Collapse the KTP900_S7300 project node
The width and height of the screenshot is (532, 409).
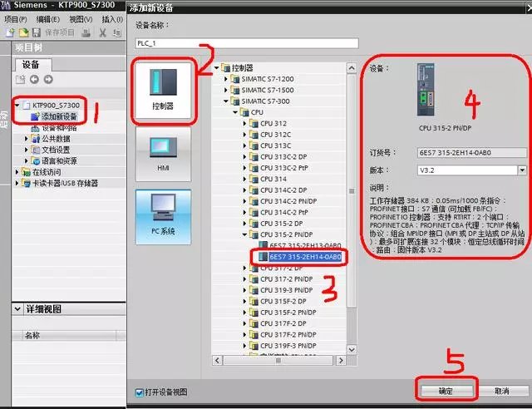pyautogui.click(x=17, y=106)
